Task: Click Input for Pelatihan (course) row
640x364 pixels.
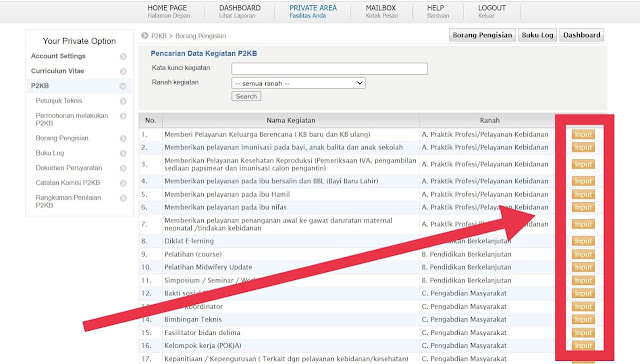Action: 583,254
